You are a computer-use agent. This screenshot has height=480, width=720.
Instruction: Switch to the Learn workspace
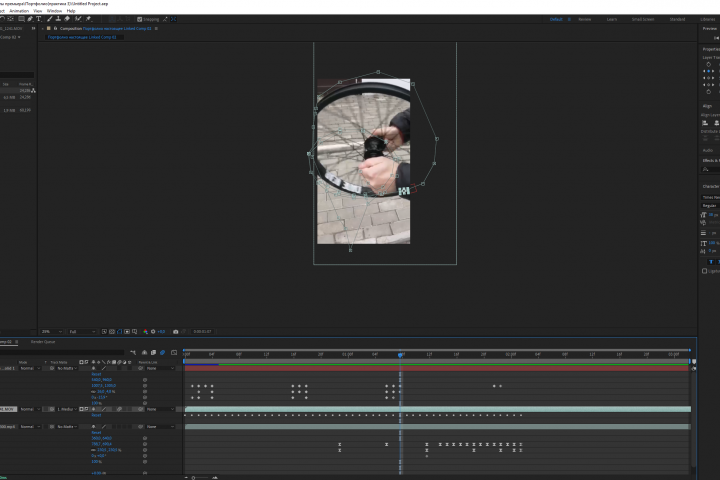[x=612, y=19]
